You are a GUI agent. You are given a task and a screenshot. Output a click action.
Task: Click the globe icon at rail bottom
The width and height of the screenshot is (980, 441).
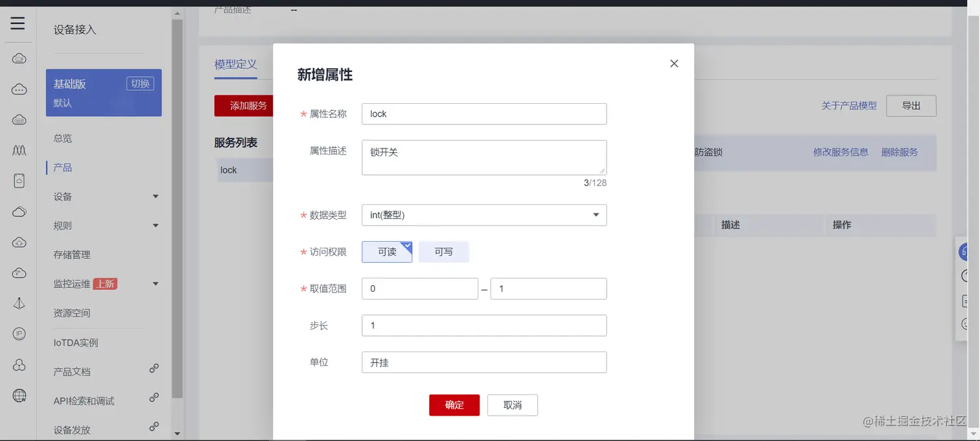[19, 395]
